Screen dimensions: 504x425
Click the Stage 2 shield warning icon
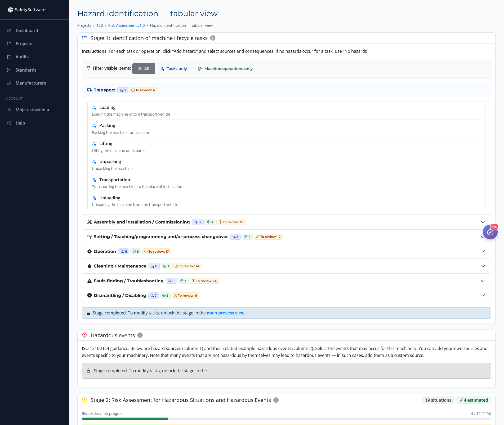[84, 400]
